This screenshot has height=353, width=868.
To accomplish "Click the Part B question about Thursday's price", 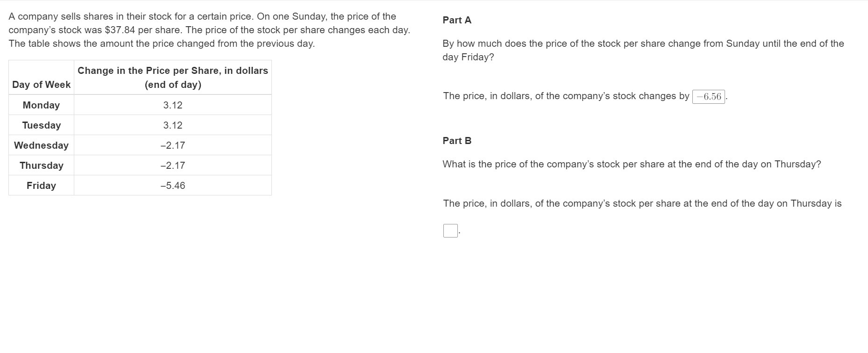I will pos(632,164).
